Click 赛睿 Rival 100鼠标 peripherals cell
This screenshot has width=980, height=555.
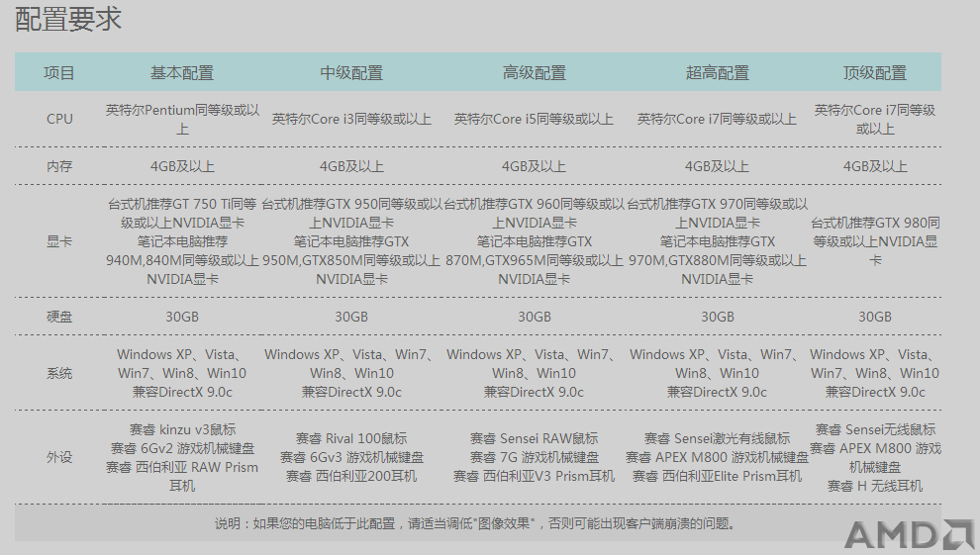pos(351,457)
